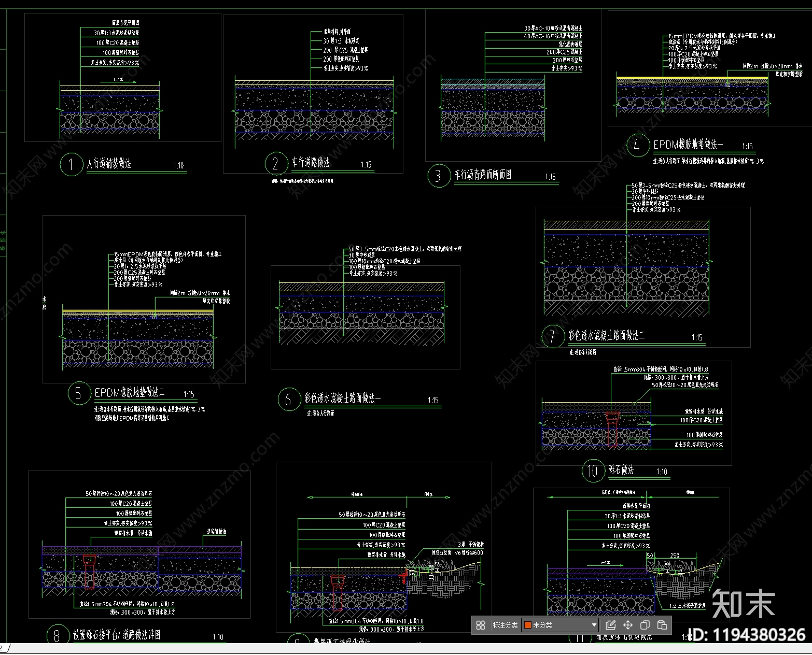Click the edit annotation pencil icon

[x=611, y=625]
